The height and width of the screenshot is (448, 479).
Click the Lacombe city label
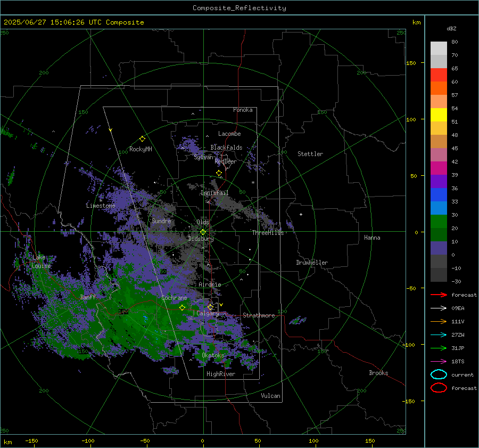(x=229, y=134)
